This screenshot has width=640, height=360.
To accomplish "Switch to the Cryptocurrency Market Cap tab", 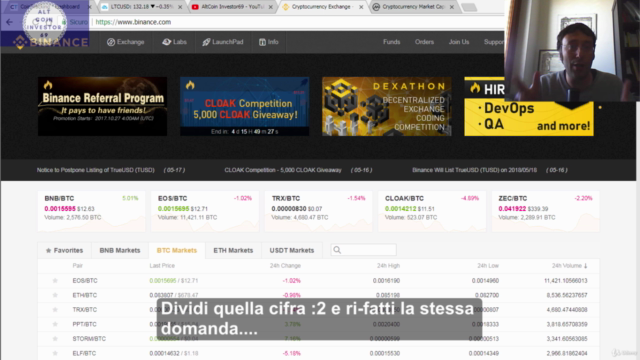I will pos(413,7).
